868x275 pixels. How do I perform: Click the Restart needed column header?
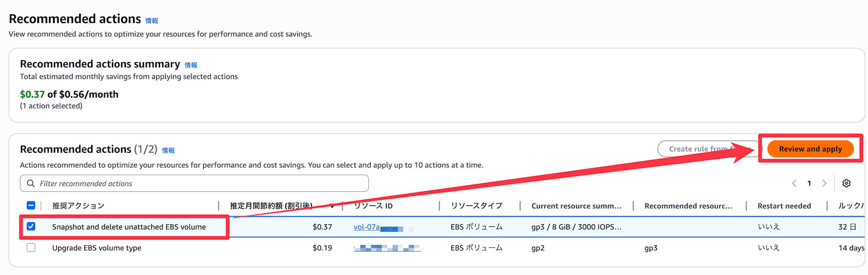point(784,206)
